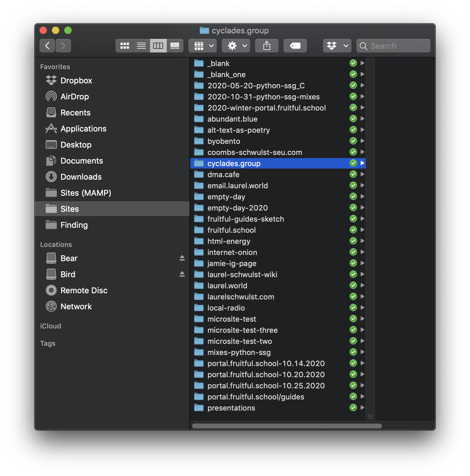470x476 pixels.
Task: Open AirDrop in the sidebar
Action: [x=74, y=97]
